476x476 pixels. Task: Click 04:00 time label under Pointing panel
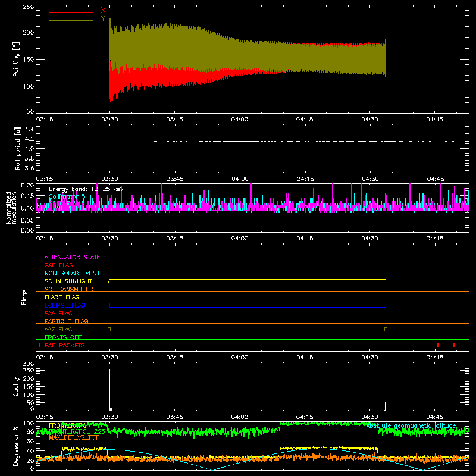coord(240,120)
